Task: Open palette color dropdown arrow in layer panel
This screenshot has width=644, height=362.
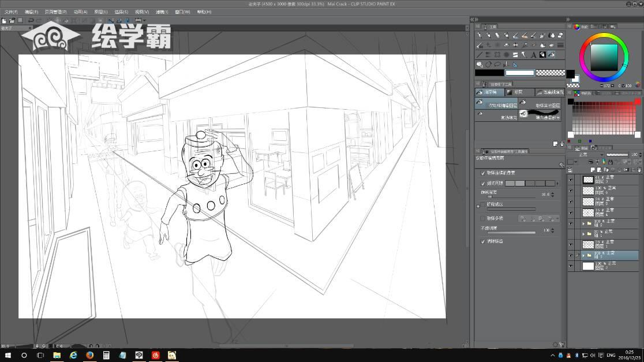Action: point(576,162)
